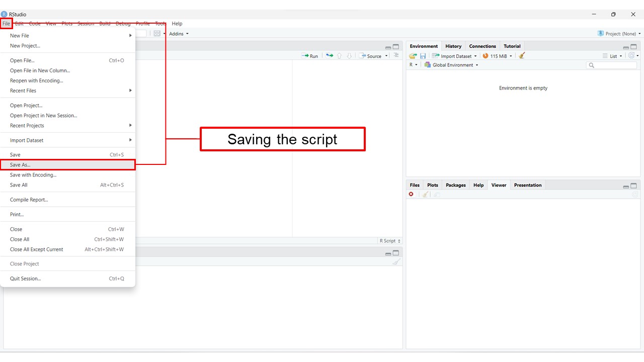
Task: Maximize the Viewer pane
Action: point(634,186)
